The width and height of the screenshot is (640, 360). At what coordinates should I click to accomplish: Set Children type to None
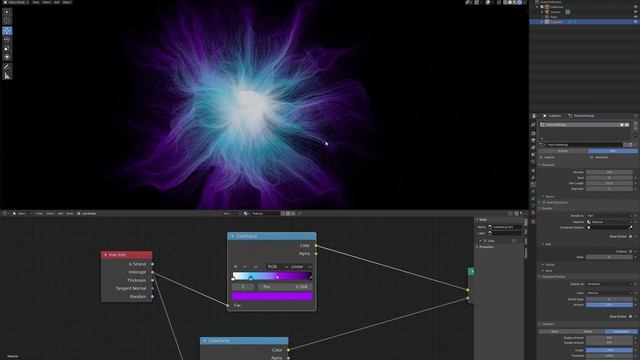point(555,331)
